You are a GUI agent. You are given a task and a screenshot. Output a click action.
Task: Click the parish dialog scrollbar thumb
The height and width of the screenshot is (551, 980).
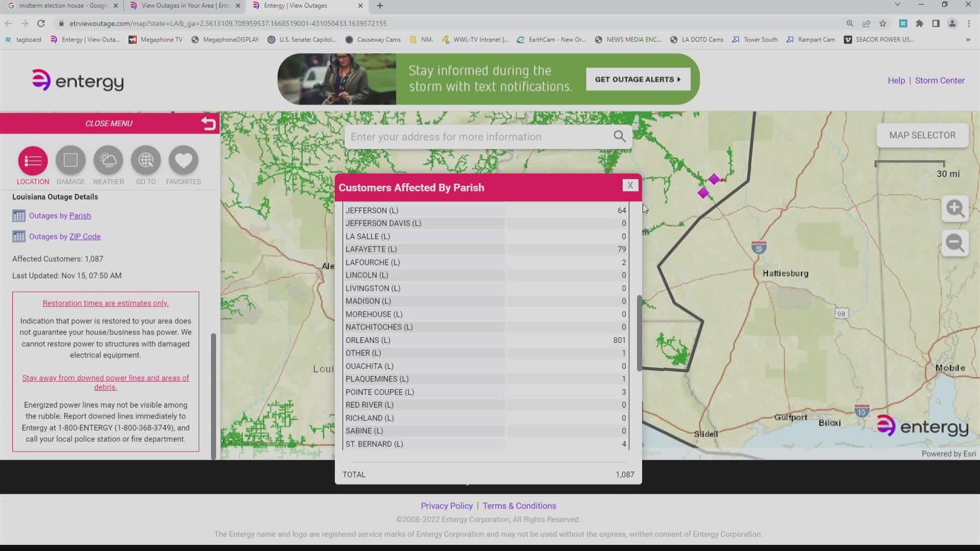click(x=639, y=333)
